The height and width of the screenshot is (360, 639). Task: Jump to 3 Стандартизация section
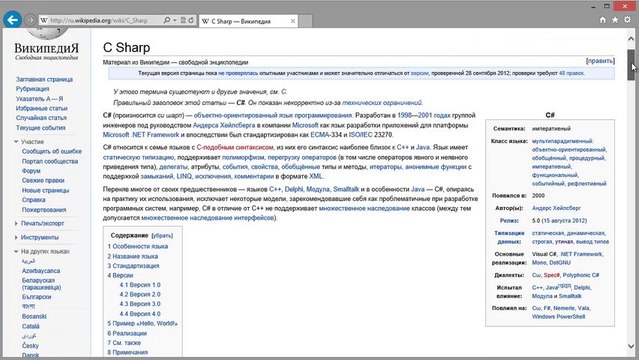[x=133, y=266]
